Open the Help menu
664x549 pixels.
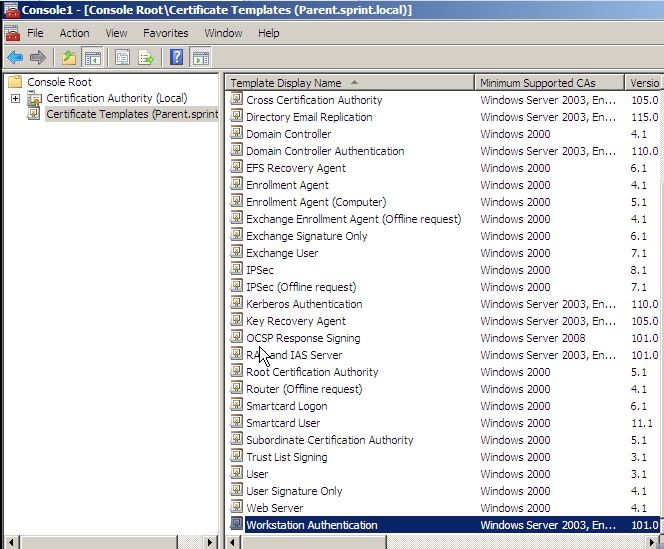click(268, 33)
